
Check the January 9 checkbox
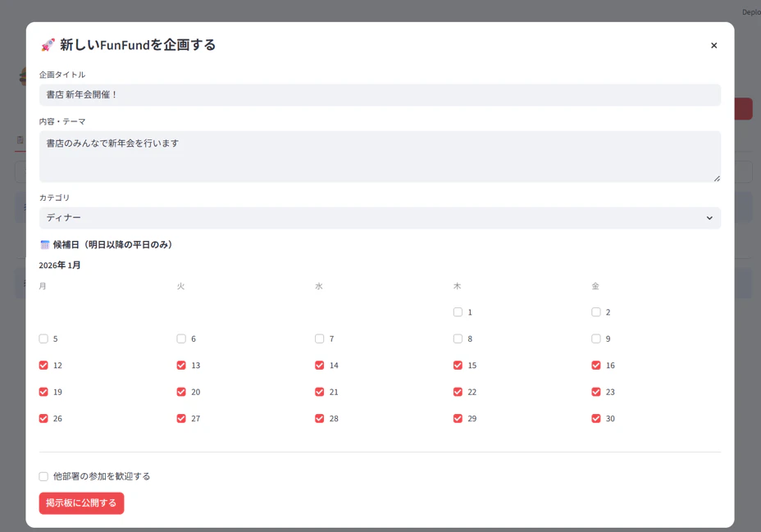tap(596, 339)
